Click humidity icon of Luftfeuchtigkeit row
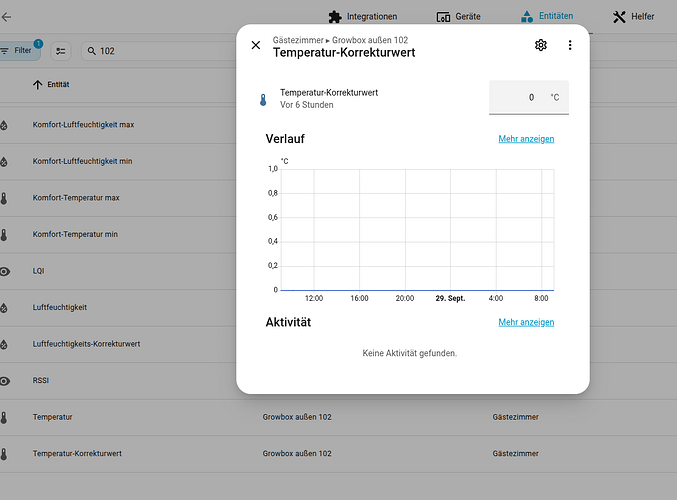 (x=4, y=308)
